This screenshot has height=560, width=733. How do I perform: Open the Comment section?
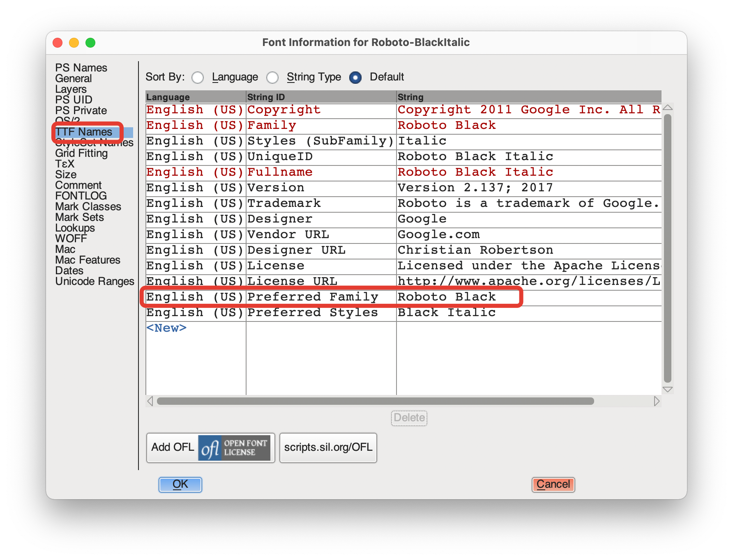(x=78, y=185)
